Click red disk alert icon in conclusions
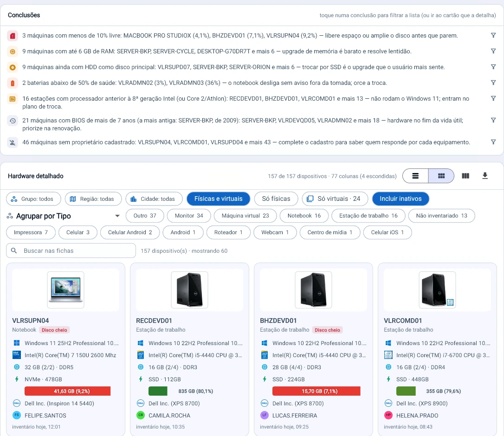 tap(13, 36)
